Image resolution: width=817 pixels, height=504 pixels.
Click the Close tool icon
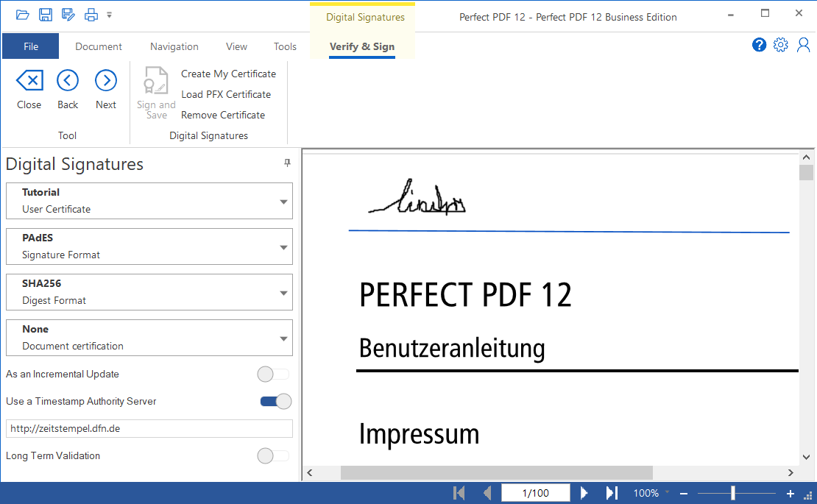click(x=29, y=81)
